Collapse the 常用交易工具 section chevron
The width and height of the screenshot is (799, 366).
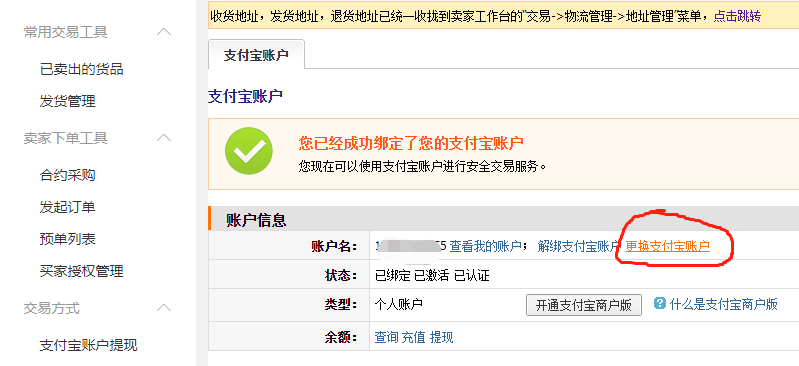(164, 32)
